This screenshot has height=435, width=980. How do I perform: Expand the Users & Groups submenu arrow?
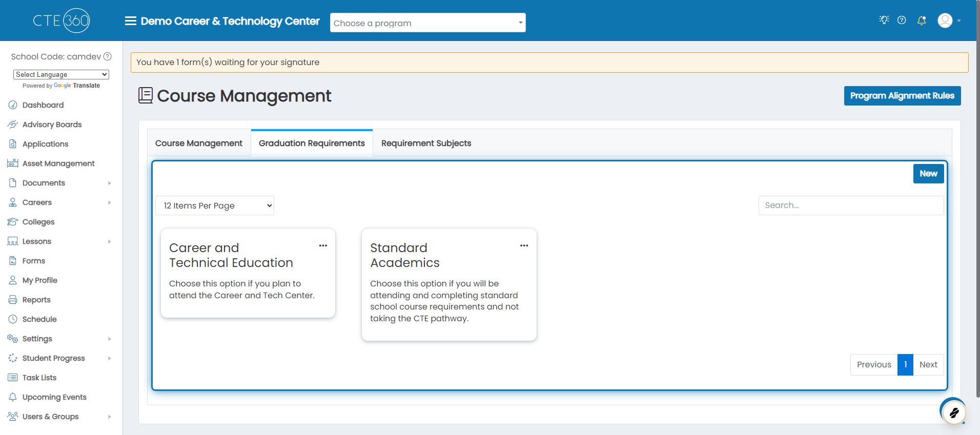[x=109, y=417]
